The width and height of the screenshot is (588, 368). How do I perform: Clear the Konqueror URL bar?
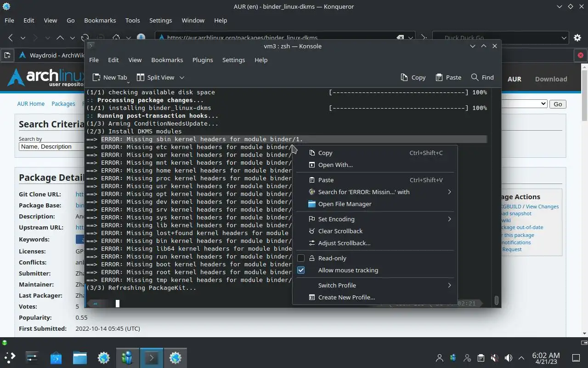click(400, 38)
